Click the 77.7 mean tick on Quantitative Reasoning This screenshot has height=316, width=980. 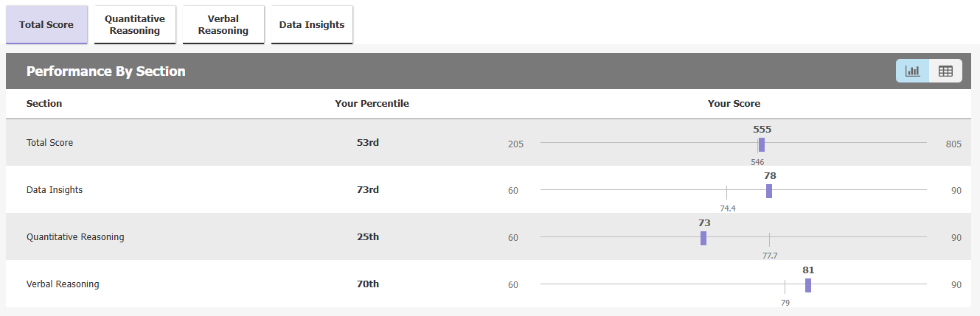[769, 240]
